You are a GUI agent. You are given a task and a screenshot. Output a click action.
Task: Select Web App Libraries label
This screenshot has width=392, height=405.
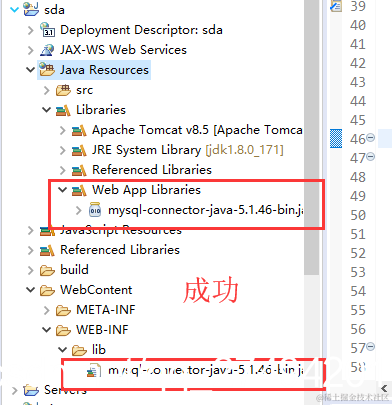pyautogui.click(x=146, y=190)
